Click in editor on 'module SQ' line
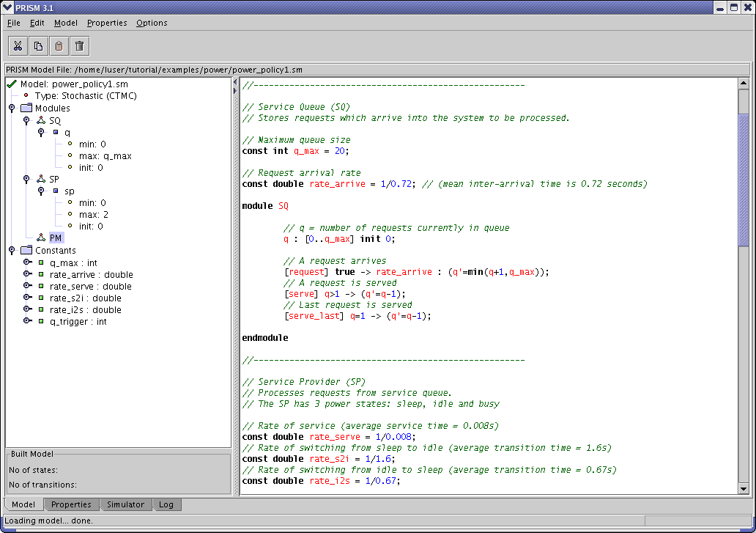 click(x=265, y=206)
